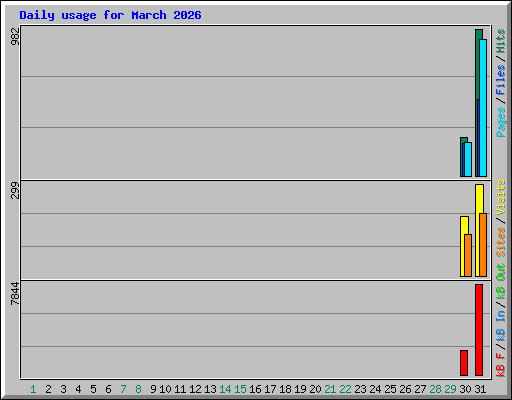
Task: Select the orange sites bar for day 31
Action: tap(483, 245)
